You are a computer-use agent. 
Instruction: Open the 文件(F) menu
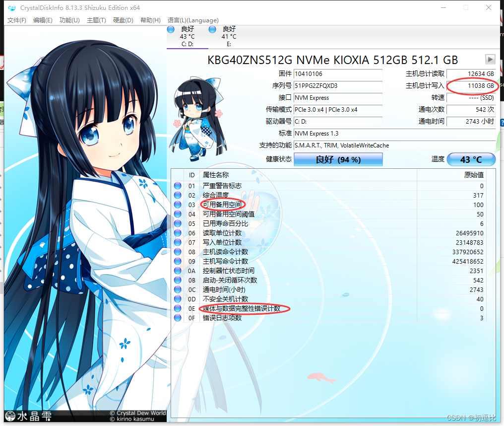17,20
